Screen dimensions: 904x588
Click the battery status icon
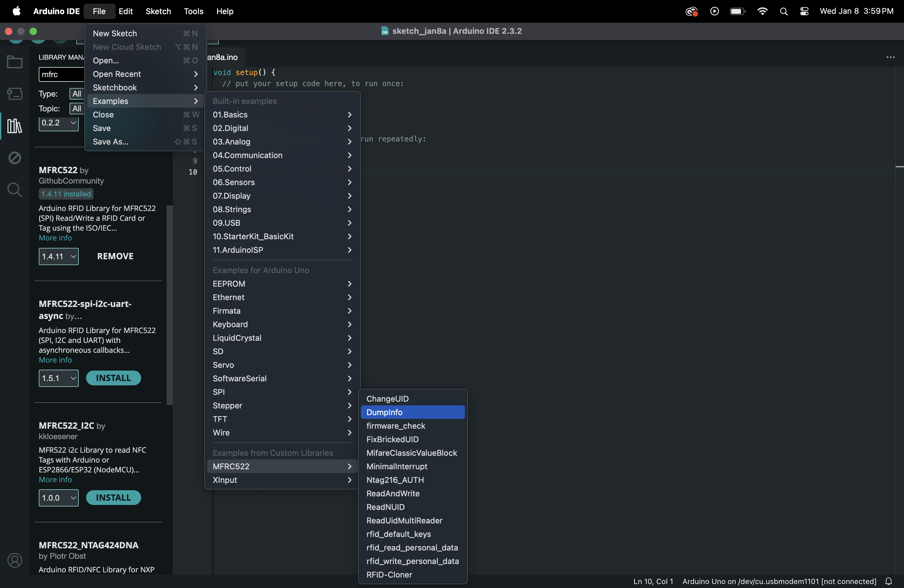tap(738, 11)
